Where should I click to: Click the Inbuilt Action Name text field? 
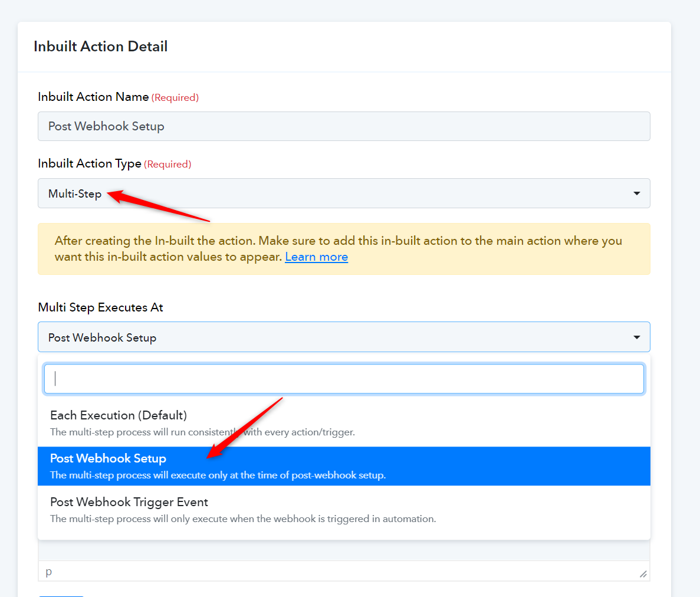[344, 126]
